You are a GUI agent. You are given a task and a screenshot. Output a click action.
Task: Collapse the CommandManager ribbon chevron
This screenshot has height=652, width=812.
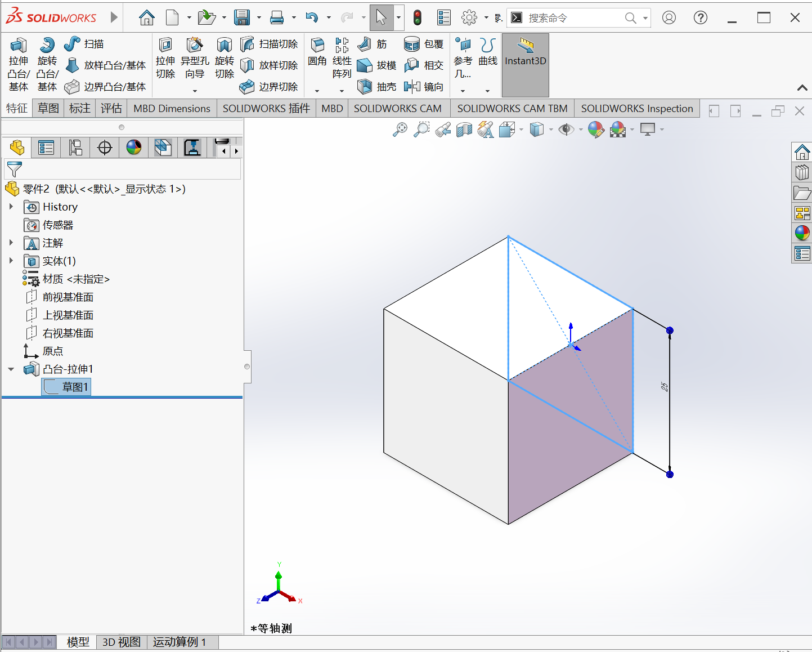click(x=802, y=87)
